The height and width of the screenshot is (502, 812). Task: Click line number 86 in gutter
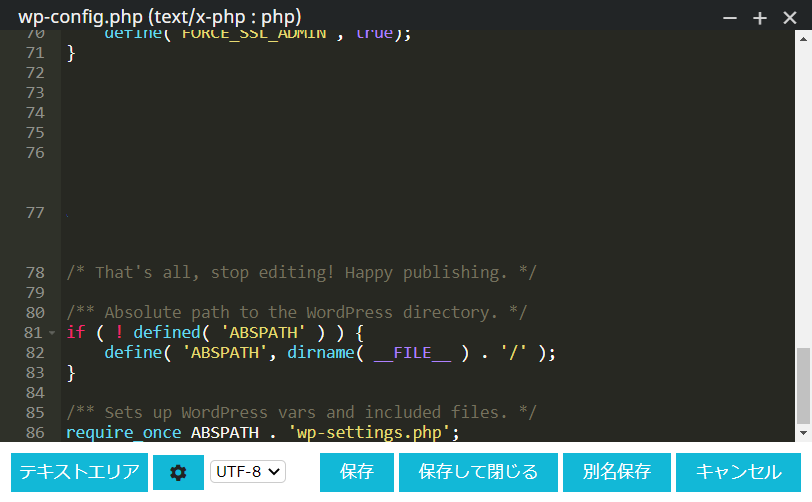coord(35,433)
